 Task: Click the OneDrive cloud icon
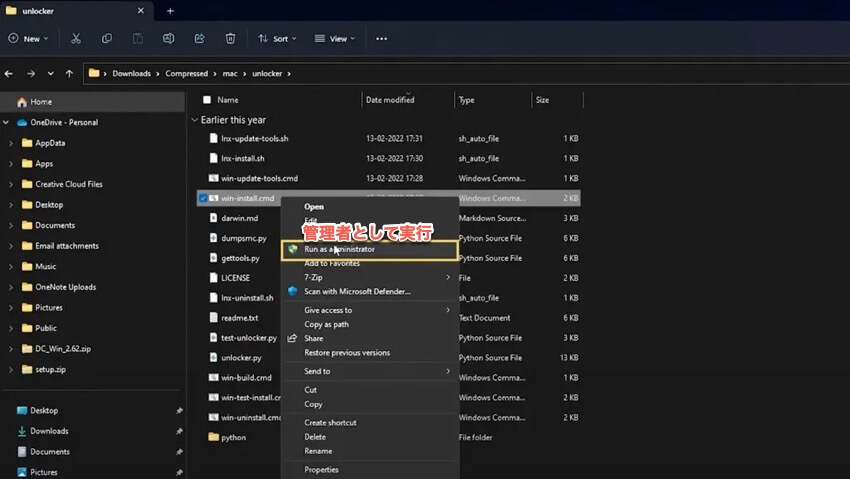pos(22,122)
